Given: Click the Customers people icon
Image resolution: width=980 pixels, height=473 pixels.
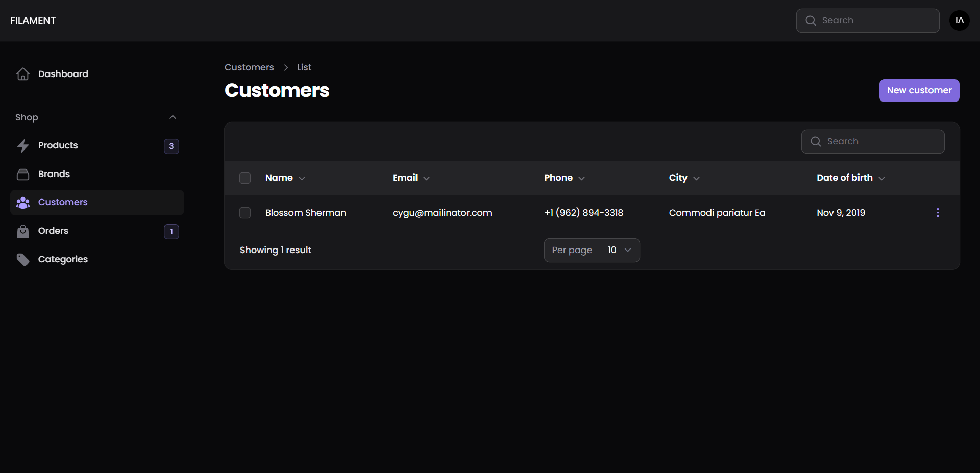Looking at the screenshot, I should coord(23,203).
